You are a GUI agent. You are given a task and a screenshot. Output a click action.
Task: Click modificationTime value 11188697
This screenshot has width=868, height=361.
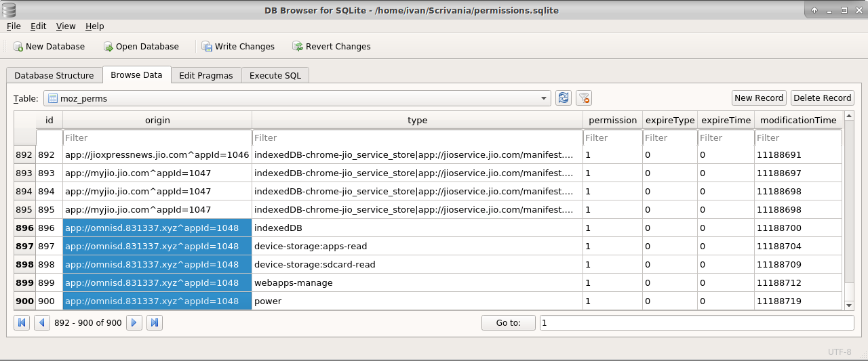(798, 173)
